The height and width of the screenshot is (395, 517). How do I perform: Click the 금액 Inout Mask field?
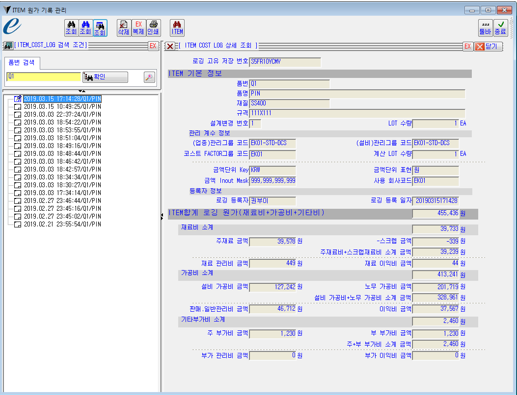[x=272, y=181]
